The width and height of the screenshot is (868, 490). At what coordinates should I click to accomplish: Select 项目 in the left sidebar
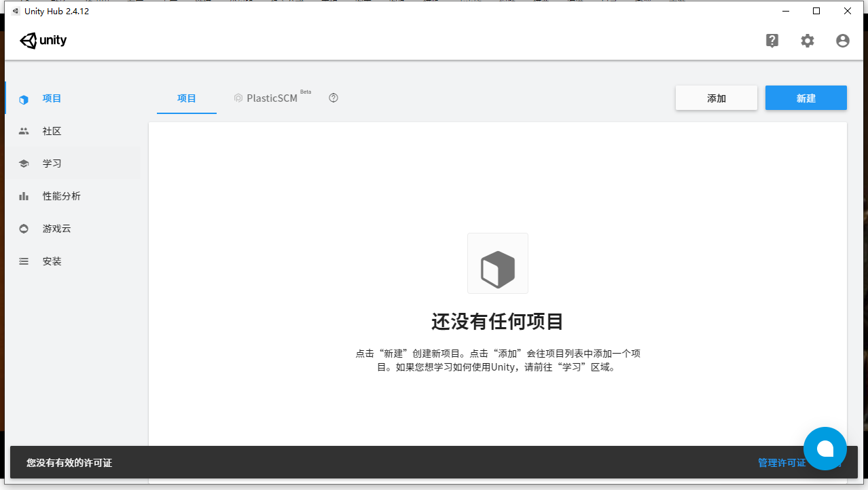(x=73, y=98)
